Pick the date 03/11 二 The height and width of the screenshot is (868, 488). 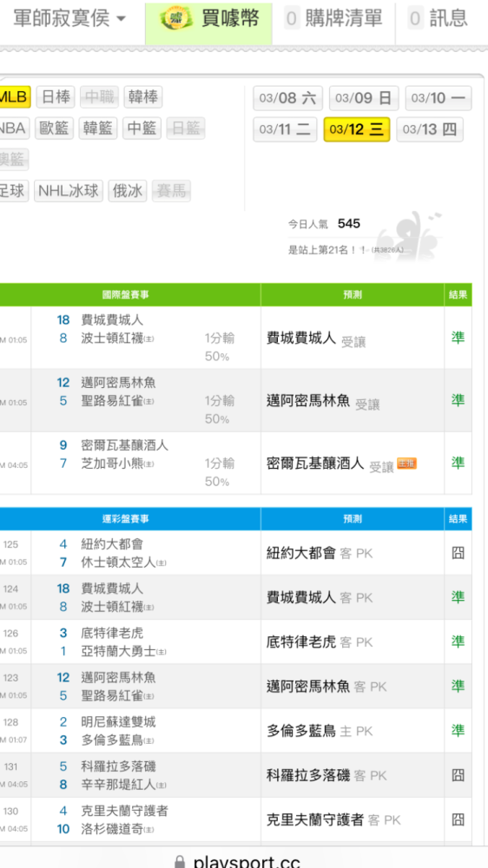pos(286,130)
